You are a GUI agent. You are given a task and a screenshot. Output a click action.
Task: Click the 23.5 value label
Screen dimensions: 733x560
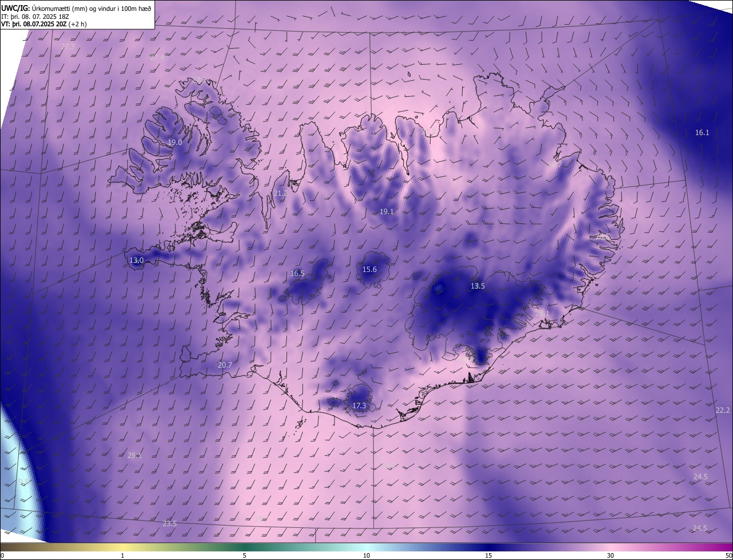point(170,523)
